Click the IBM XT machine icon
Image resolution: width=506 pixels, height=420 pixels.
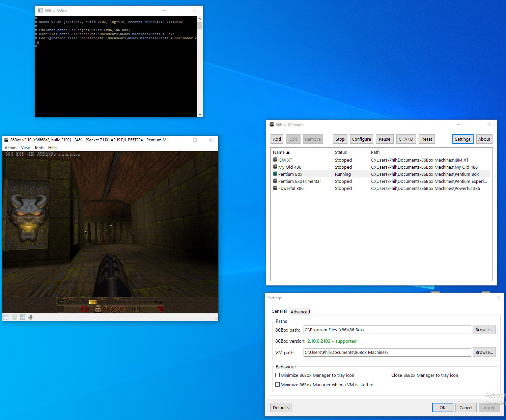[275, 160]
